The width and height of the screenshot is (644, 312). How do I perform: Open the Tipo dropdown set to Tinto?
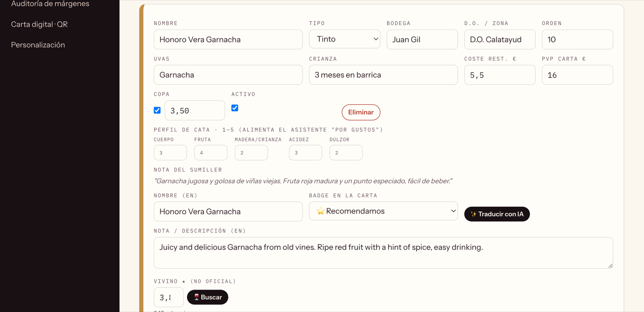click(344, 39)
